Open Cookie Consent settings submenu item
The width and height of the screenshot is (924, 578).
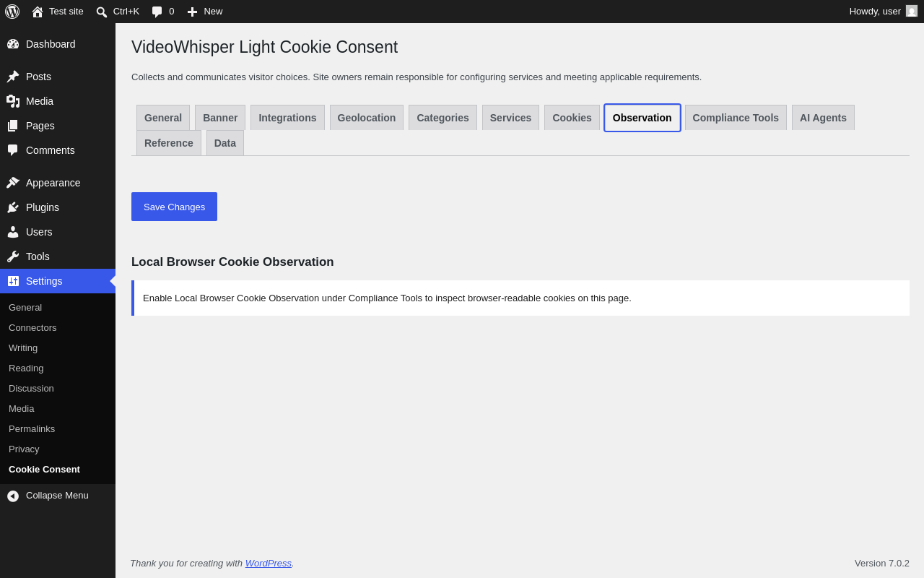coord(44,469)
